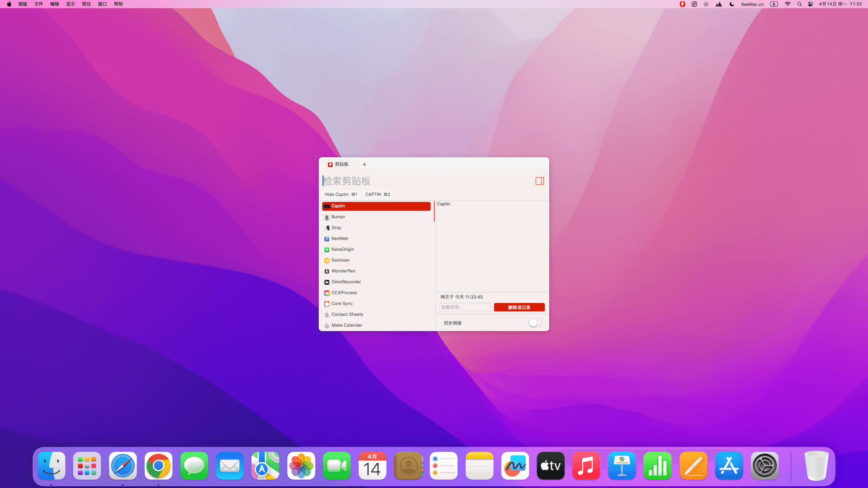The height and width of the screenshot is (488, 868).
Task: Open the input source A menu
Action: (x=774, y=4)
